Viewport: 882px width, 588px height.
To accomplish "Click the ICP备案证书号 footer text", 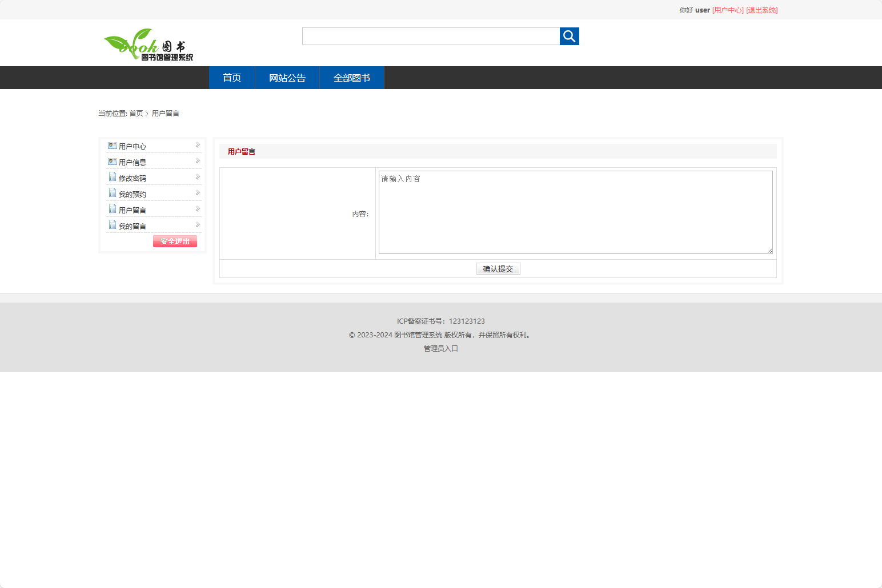I will tap(441, 321).
